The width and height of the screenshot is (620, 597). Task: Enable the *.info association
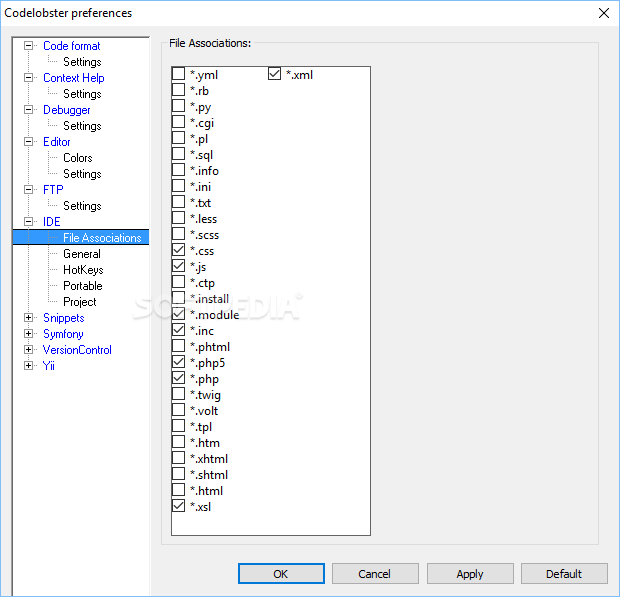pos(178,170)
